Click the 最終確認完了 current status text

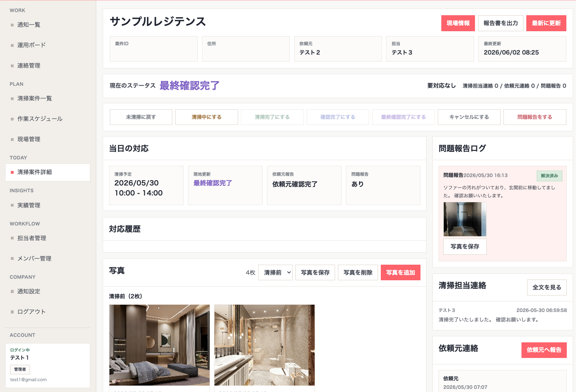coord(190,86)
